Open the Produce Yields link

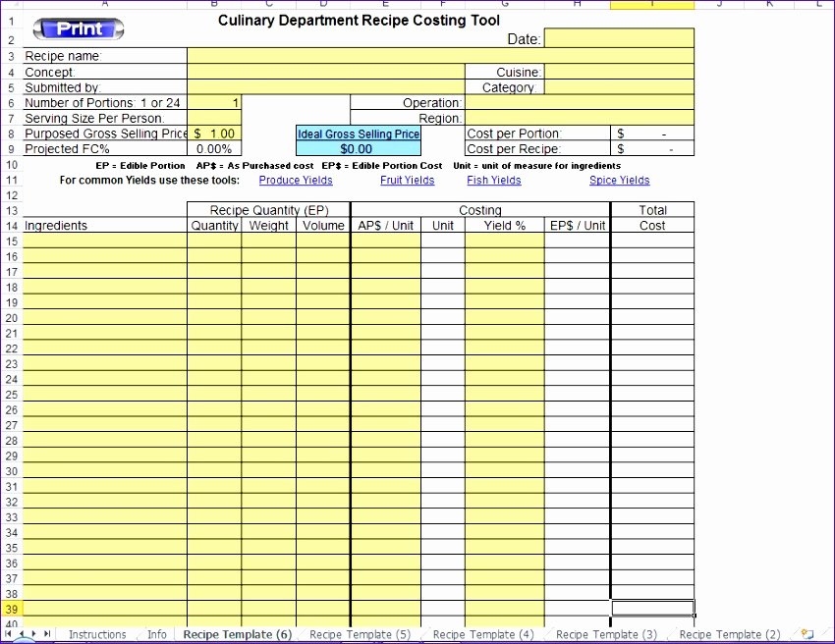pyautogui.click(x=296, y=180)
